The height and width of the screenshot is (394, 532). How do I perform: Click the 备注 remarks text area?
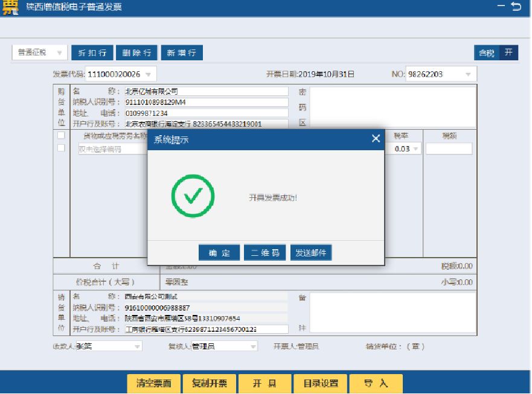click(x=393, y=313)
